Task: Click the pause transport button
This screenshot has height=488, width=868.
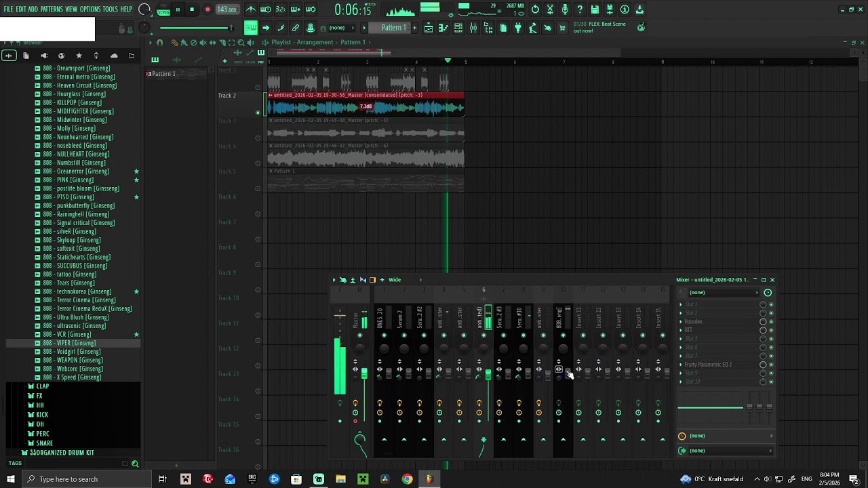Action: click(x=178, y=10)
